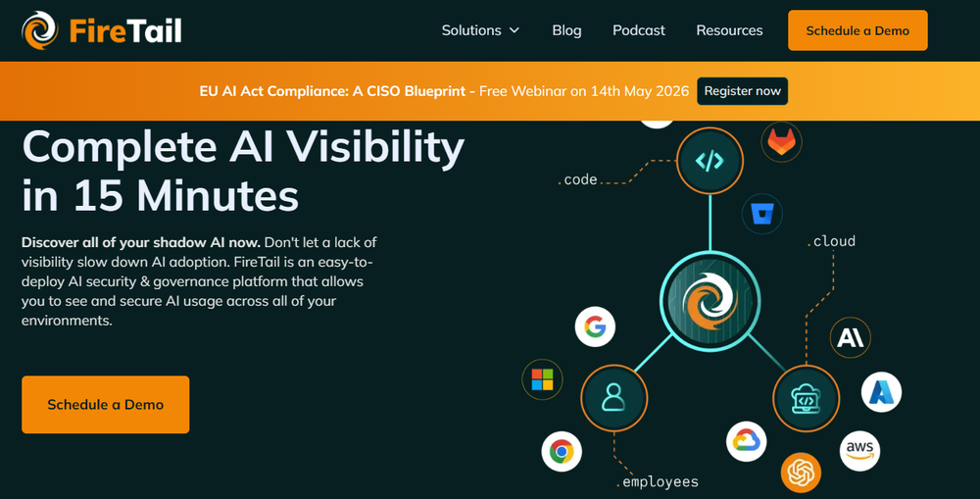Click the GitLab fox icon
This screenshot has height=499, width=980.
[781, 142]
